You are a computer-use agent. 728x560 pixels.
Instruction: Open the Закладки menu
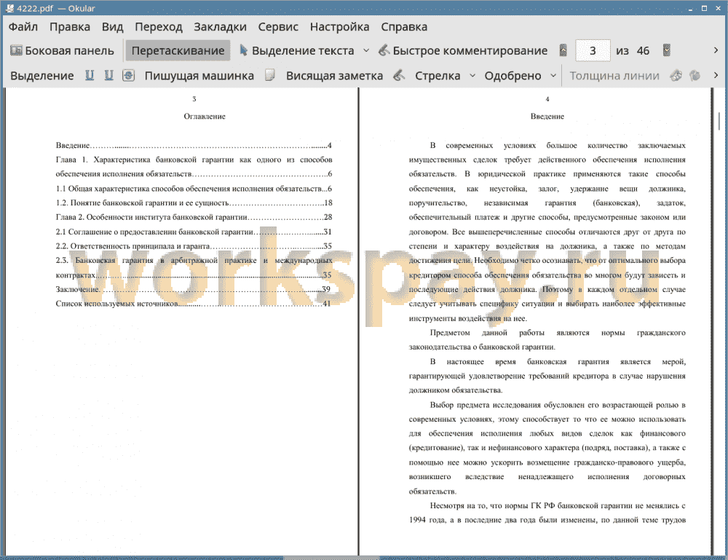coord(220,27)
